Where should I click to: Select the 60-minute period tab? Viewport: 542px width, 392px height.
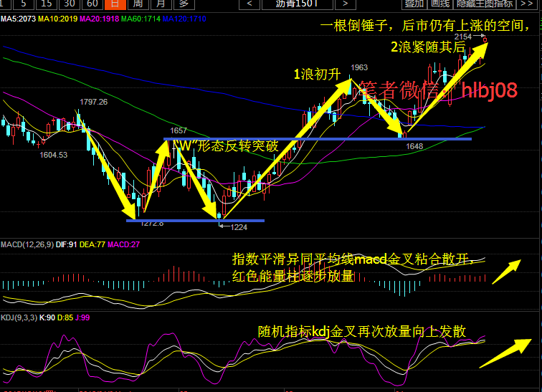tap(92, 4)
